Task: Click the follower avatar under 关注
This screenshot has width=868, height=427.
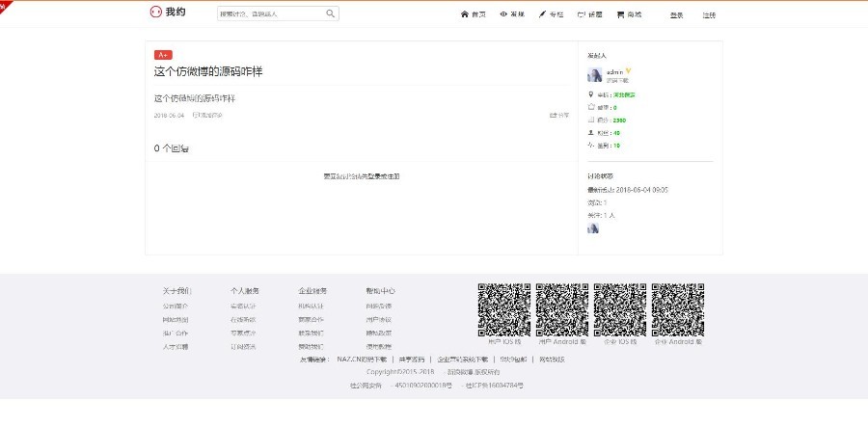Action: (593, 228)
